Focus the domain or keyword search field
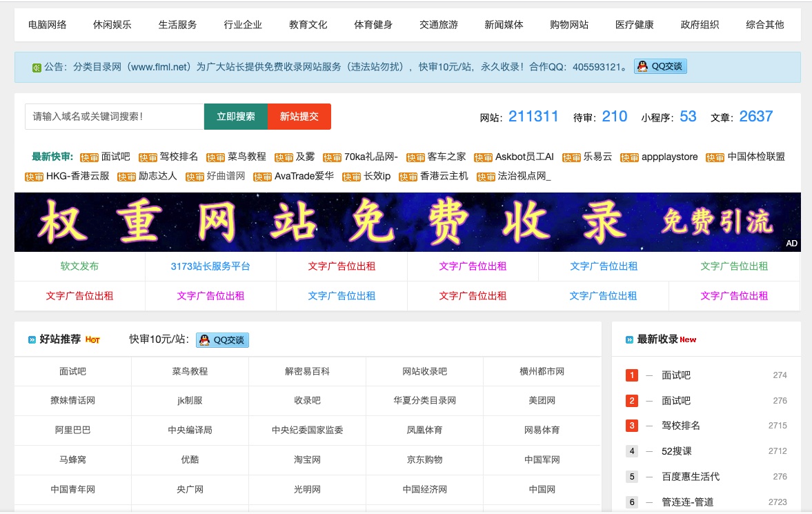 [115, 117]
